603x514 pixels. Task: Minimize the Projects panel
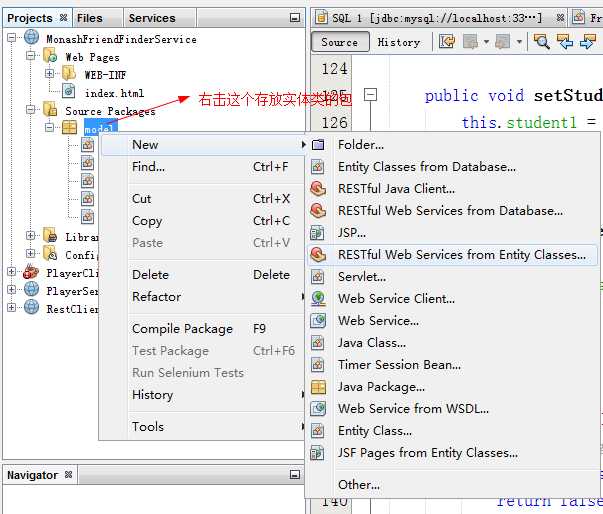[x=295, y=18]
